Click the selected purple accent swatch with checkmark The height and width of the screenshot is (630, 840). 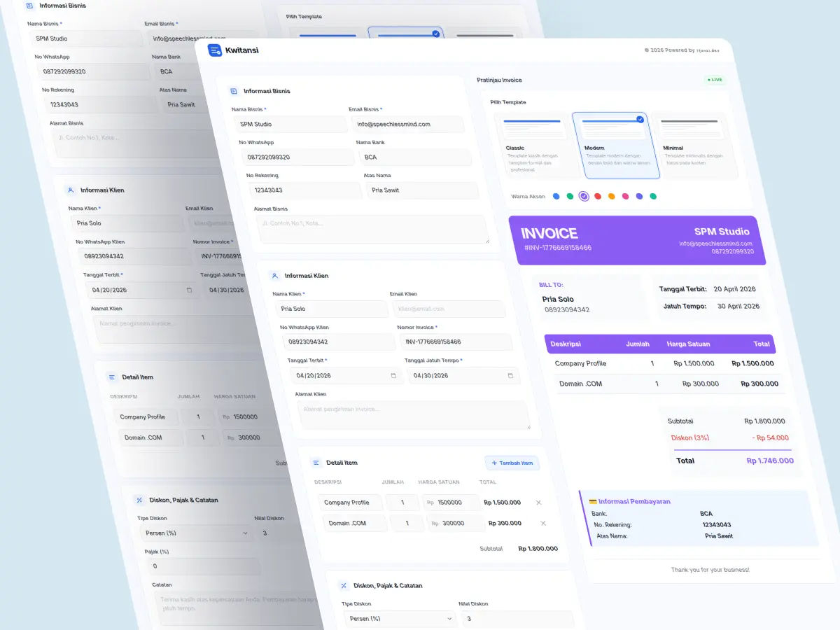click(584, 197)
